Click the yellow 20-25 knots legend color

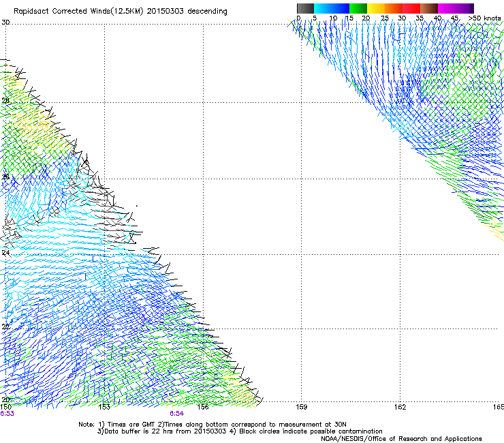376,8
